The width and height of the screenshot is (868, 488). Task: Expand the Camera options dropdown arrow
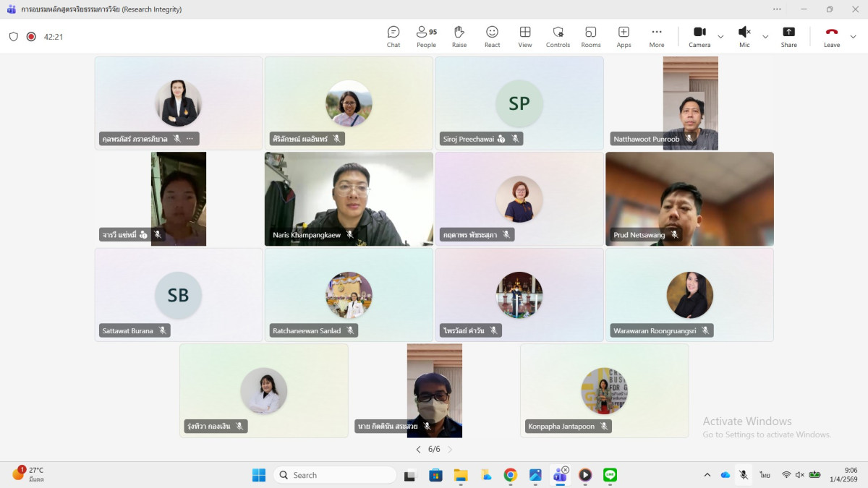(x=720, y=37)
